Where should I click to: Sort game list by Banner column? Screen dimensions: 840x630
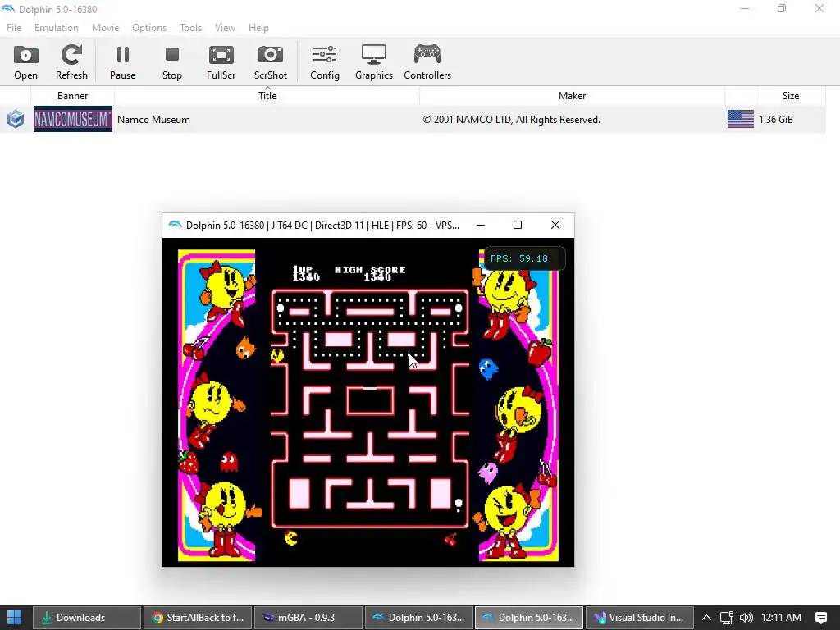(72, 96)
